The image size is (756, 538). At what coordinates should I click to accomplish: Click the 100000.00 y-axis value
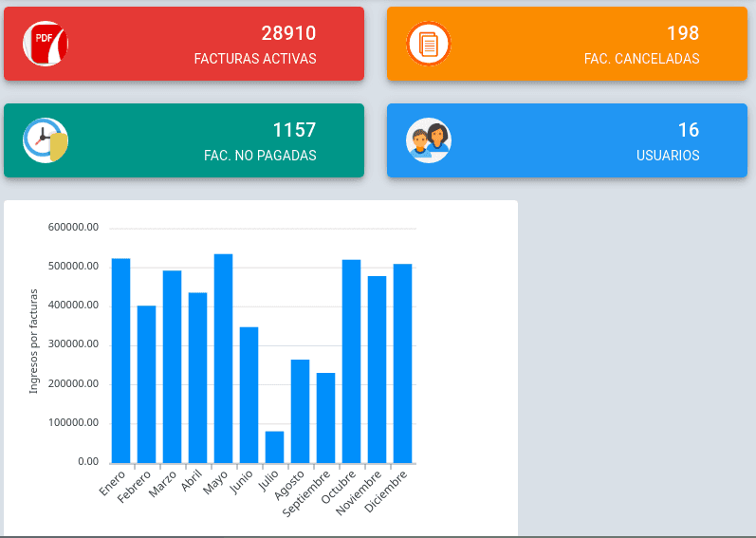(73, 423)
